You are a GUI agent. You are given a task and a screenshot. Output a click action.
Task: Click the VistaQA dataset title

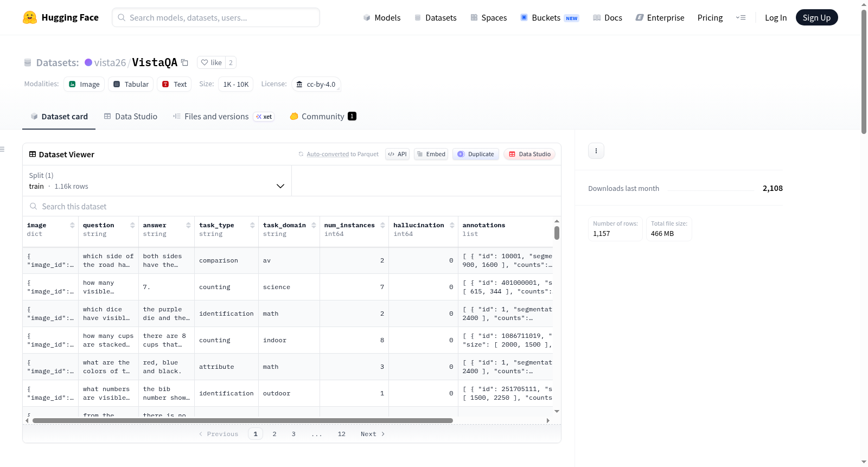(155, 62)
